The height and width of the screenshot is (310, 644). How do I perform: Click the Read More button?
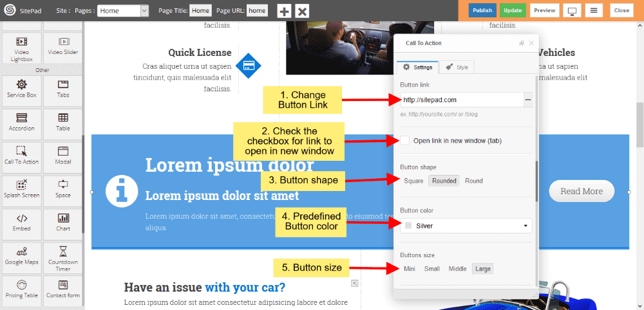[x=582, y=192]
